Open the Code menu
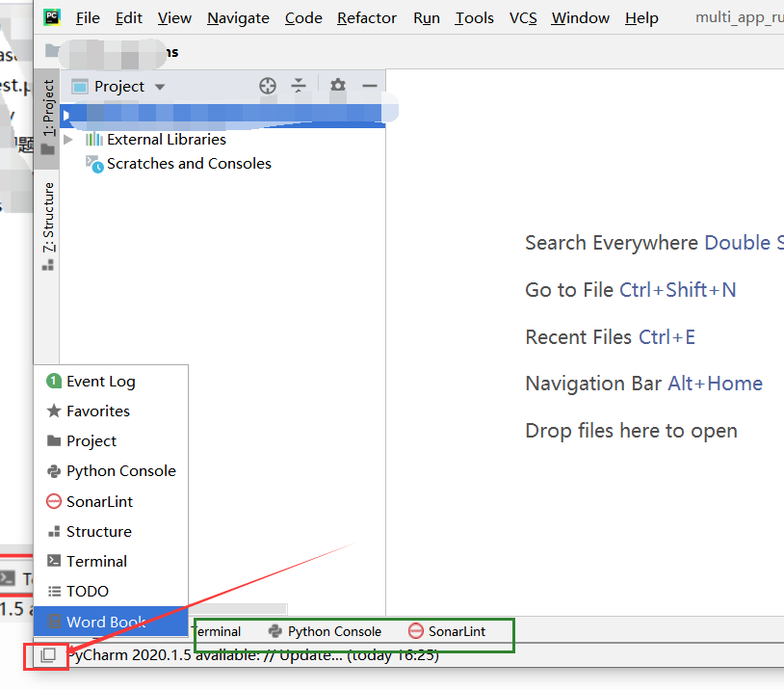The image size is (784, 690). pos(303,18)
